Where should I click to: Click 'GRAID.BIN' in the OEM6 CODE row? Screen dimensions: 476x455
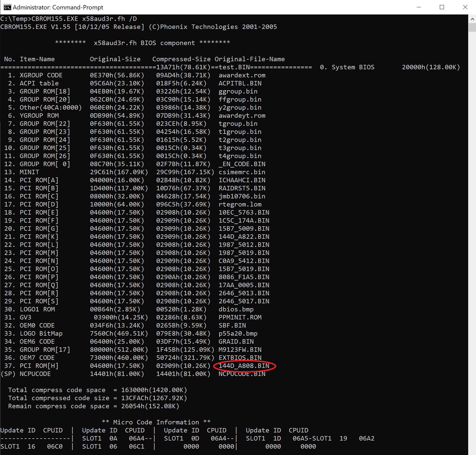(236, 341)
